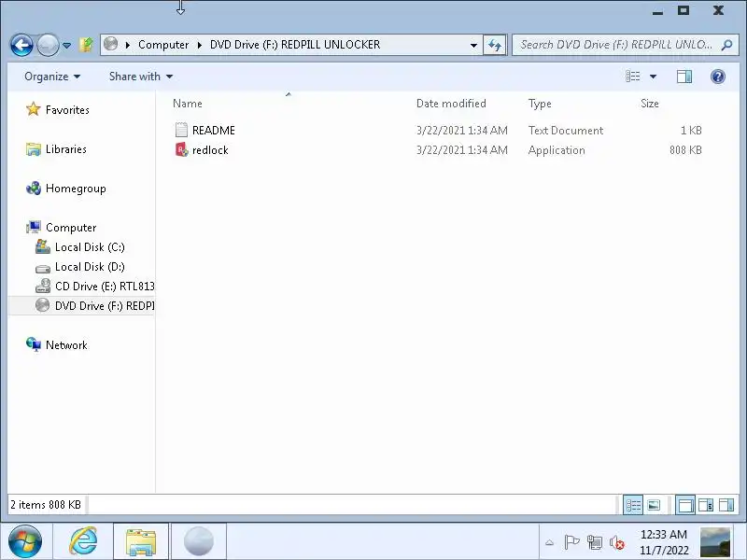Click Windows Explorer taskbar button
Image resolution: width=747 pixels, height=560 pixels.
click(x=141, y=541)
